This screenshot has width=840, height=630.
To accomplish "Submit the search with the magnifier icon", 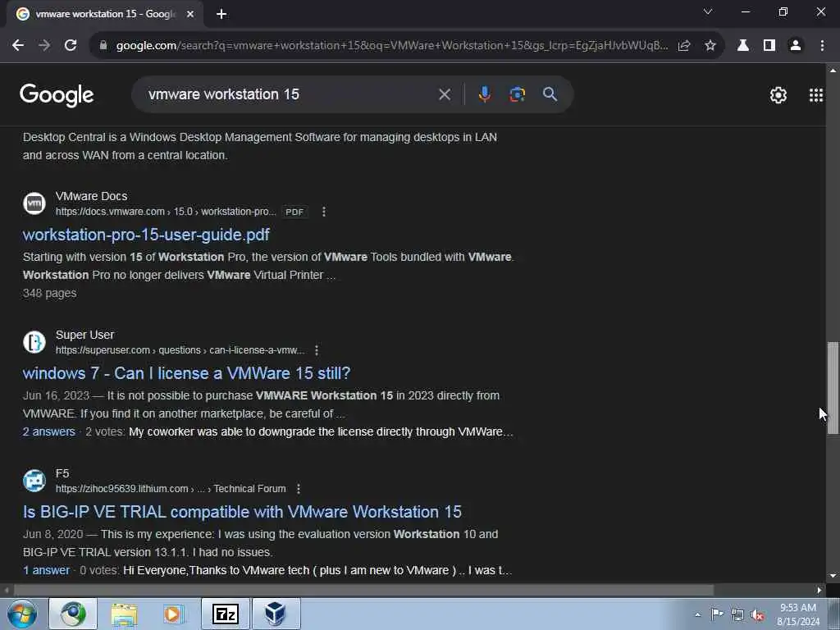I will (x=550, y=94).
